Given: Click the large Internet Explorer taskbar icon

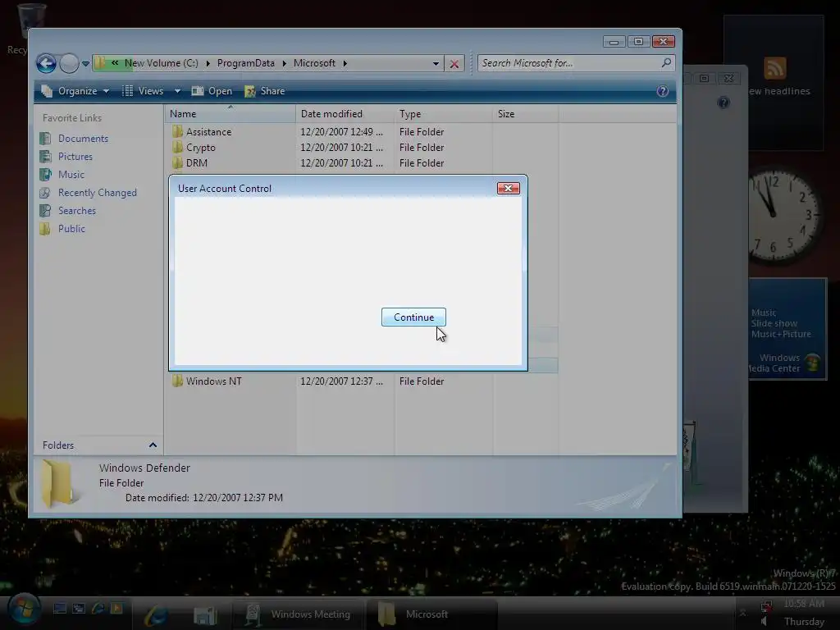Looking at the screenshot, I should point(156,614).
